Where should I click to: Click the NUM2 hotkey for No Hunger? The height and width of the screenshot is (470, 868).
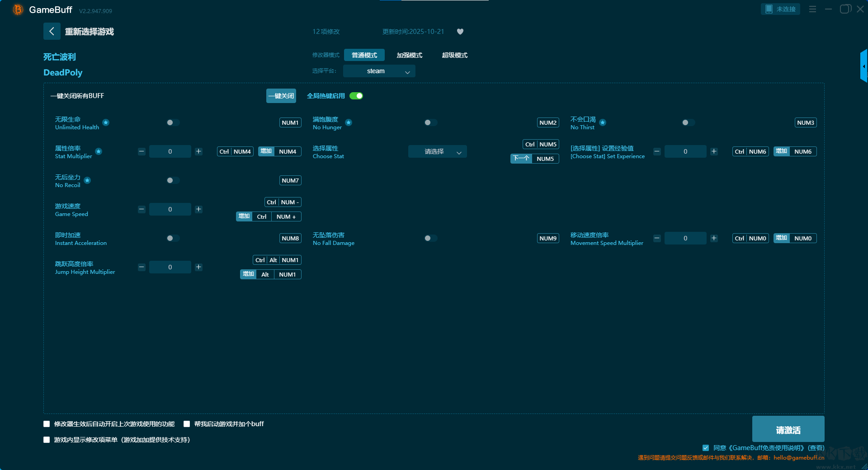point(548,122)
